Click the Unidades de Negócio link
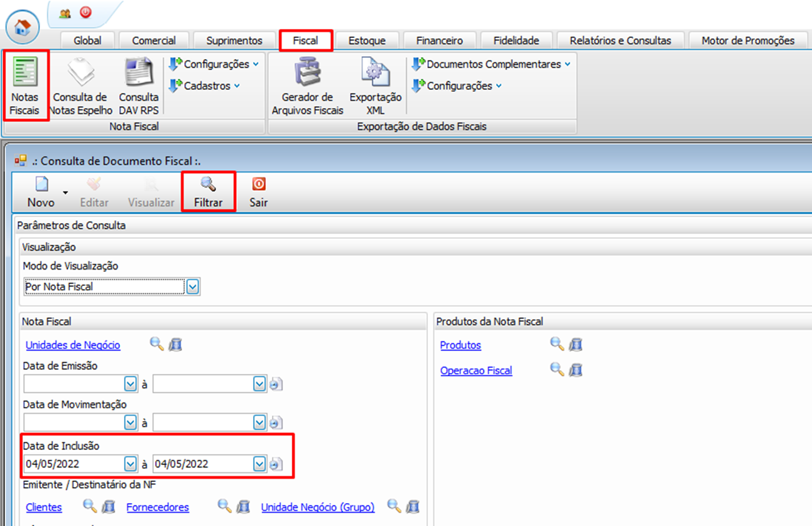Viewport: 812px width, 526px height. pos(73,345)
